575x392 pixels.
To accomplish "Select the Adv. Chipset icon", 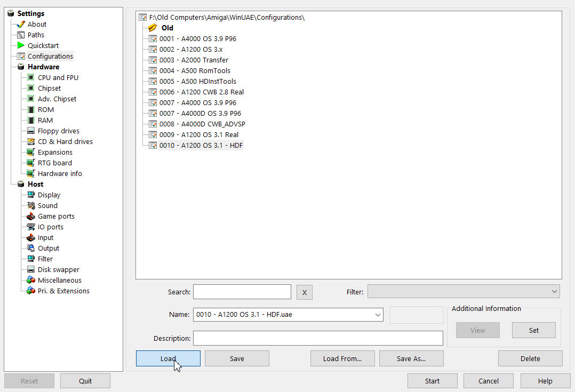I will [x=31, y=99].
